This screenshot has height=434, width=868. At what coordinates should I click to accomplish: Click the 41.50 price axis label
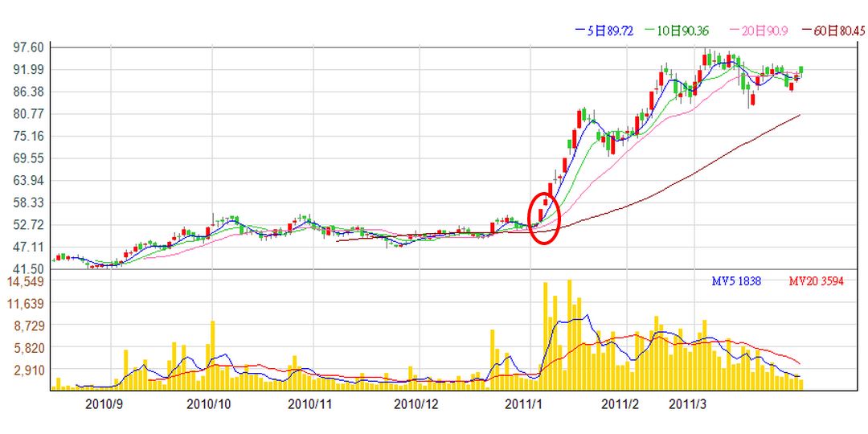[28, 269]
